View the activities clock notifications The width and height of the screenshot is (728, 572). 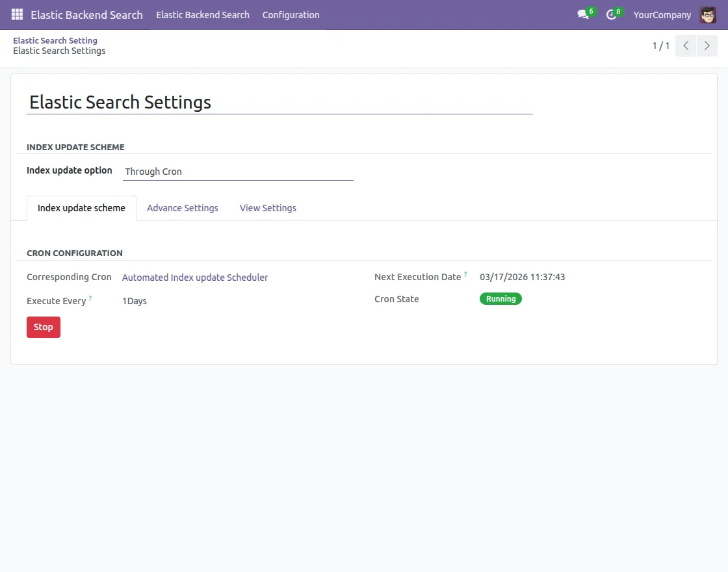(611, 14)
